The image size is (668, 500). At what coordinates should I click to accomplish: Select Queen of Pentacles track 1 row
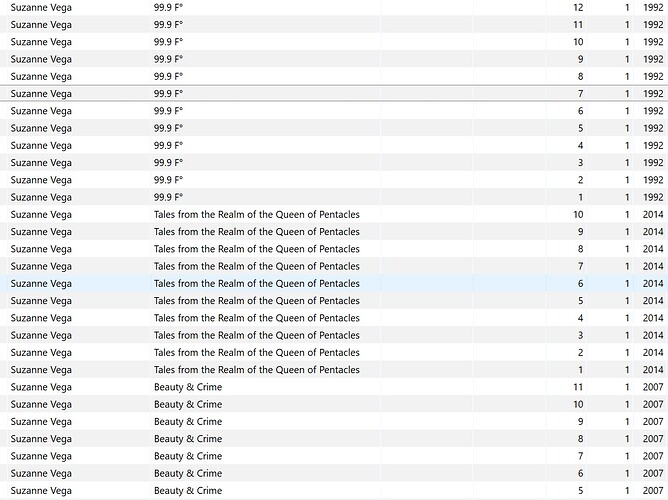(x=334, y=370)
